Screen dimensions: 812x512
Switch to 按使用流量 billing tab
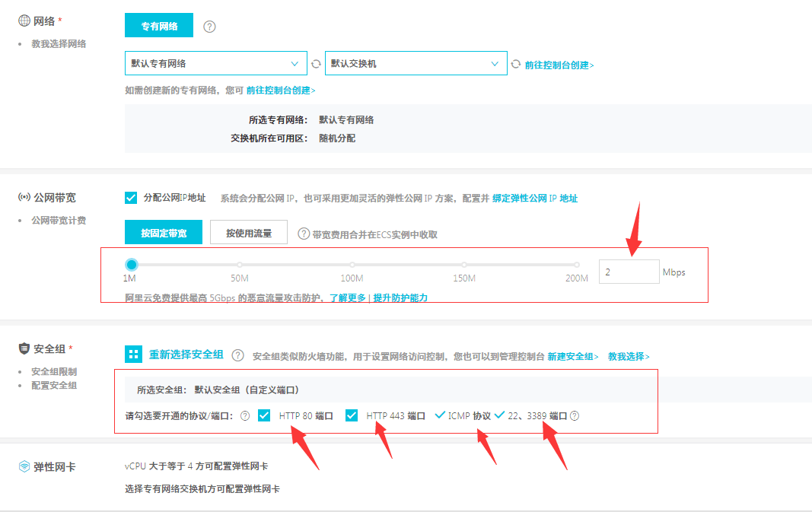coord(249,233)
